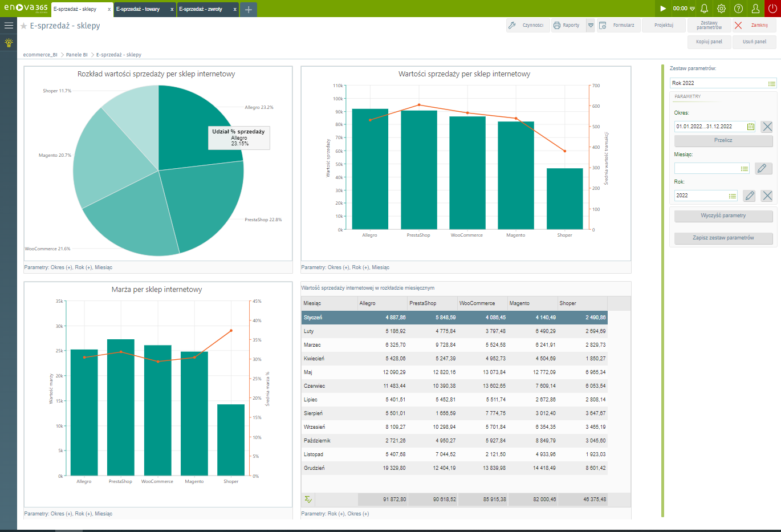Viewport: 781px width, 532px height.
Task: Open settings gear in top bar
Action: point(721,9)
